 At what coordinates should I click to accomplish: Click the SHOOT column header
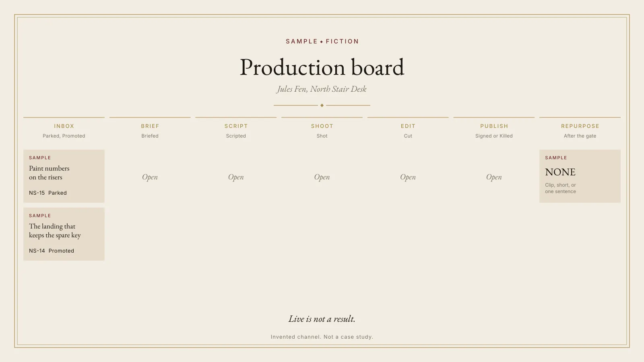322,126
